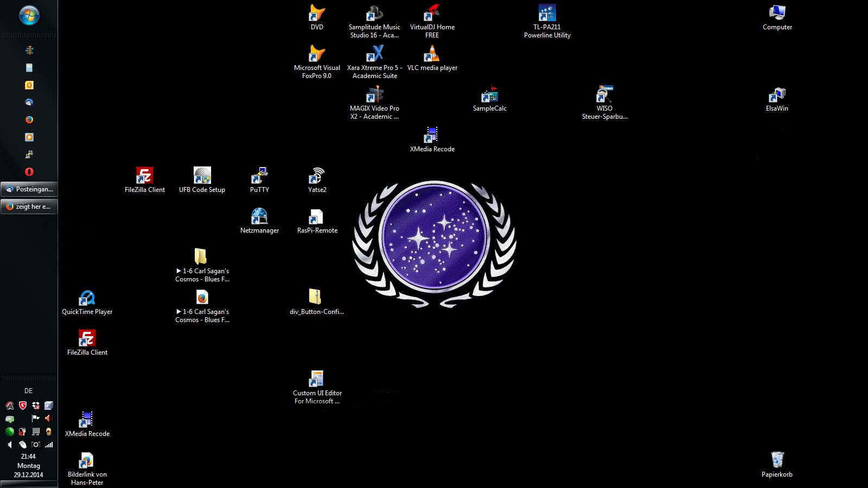868x488 pixels.
Task: Open the mouse tray icon
Action: click(x=23, y=445)
